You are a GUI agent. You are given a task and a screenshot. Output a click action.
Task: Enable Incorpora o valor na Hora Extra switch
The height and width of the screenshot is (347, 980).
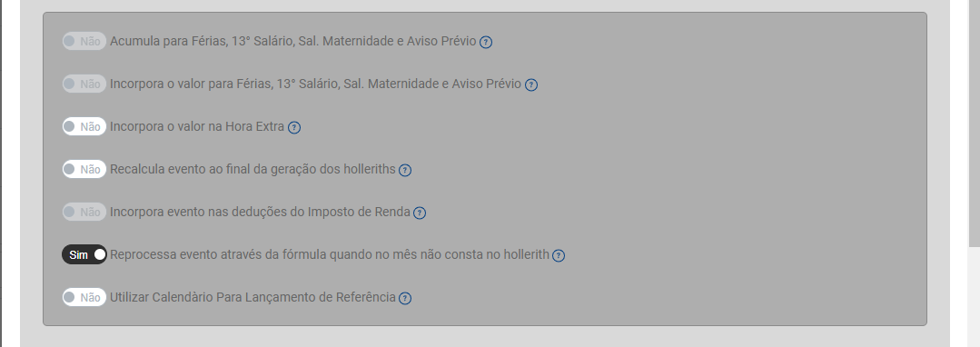point(84,127)
